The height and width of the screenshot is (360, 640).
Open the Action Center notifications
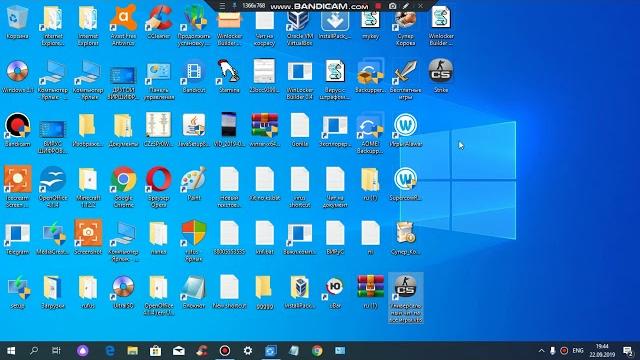[628, 351]
